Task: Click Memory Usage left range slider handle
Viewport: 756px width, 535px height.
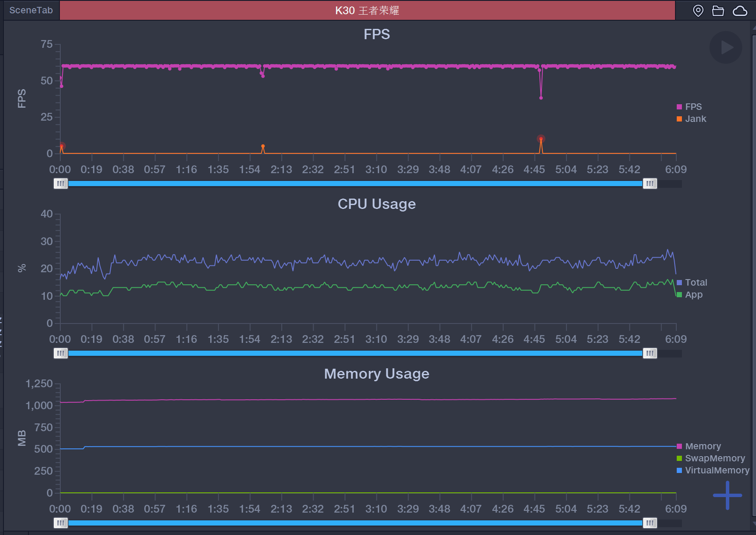Action: pyautogui.click(x=61, y=523)
